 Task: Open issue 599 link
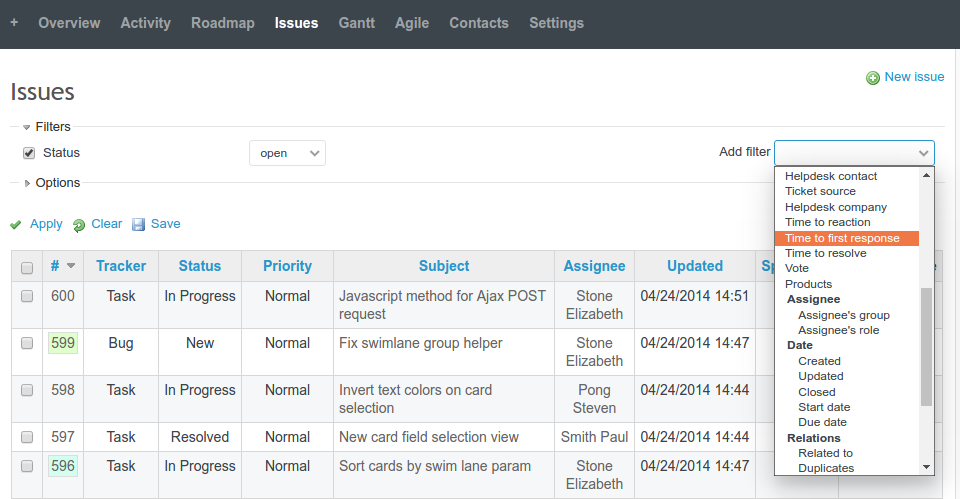click(x=63, y=343)
